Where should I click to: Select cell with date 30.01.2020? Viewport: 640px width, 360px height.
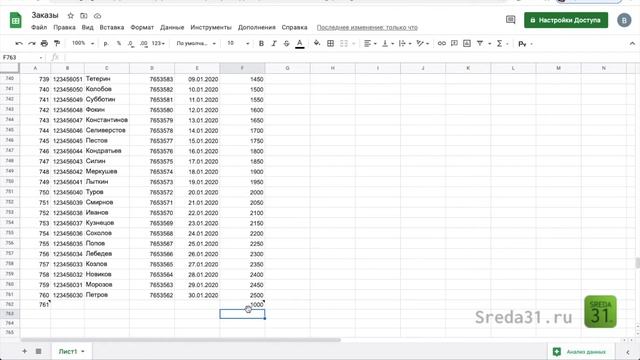[197, 295]
